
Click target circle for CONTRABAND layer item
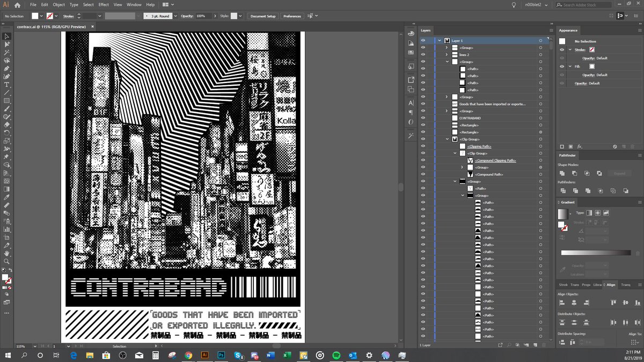pyautogui.click(x=540, y=118)
